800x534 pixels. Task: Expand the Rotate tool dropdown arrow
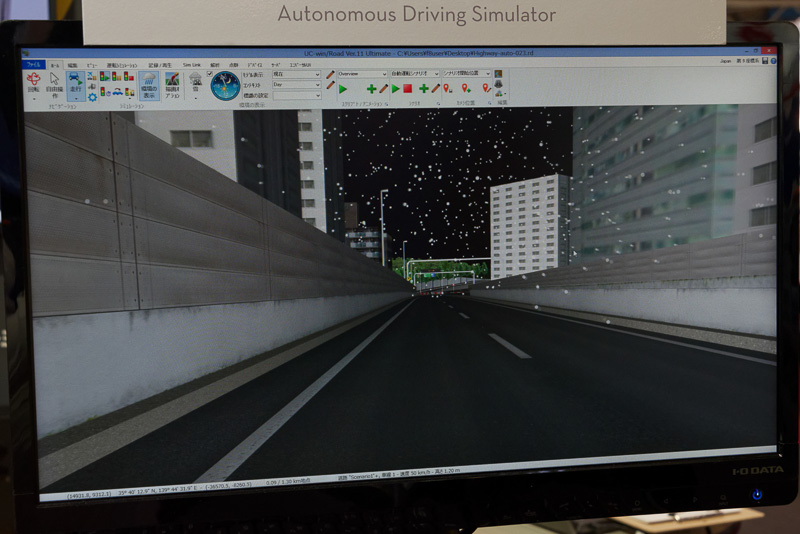(x=34, y=97)
